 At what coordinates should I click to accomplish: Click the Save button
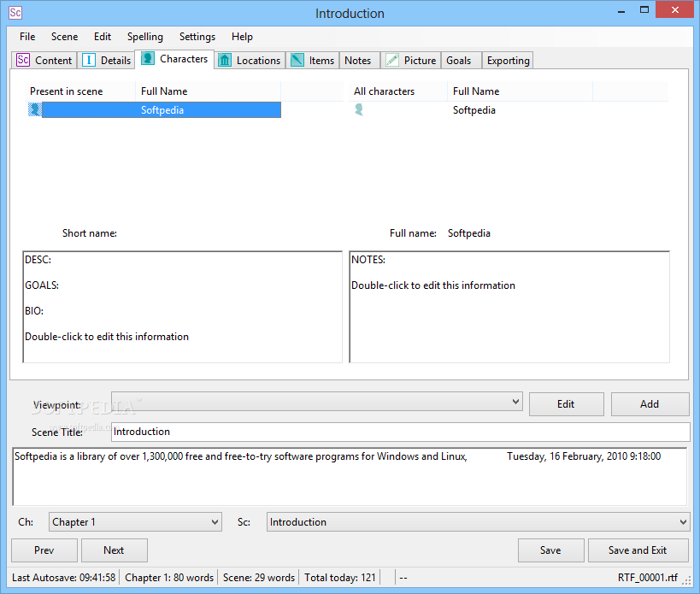pos(550,550)
